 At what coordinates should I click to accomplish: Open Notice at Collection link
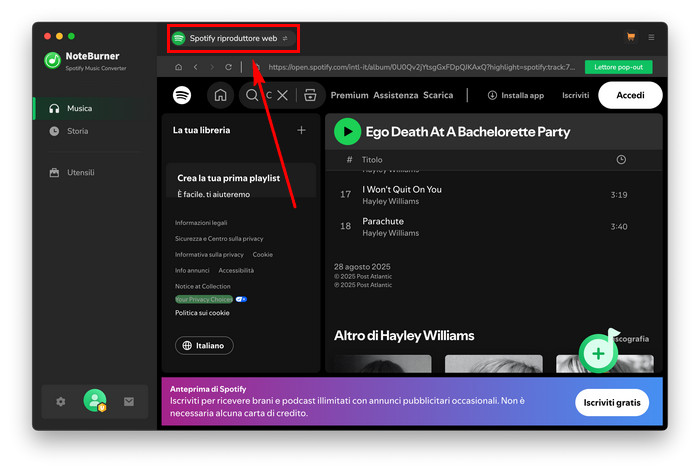(x=203, y=286)
